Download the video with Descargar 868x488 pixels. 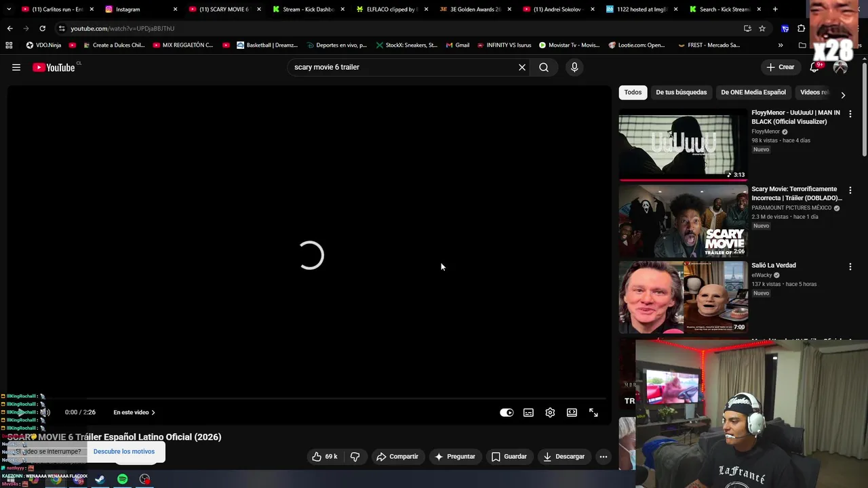point(564,457)
